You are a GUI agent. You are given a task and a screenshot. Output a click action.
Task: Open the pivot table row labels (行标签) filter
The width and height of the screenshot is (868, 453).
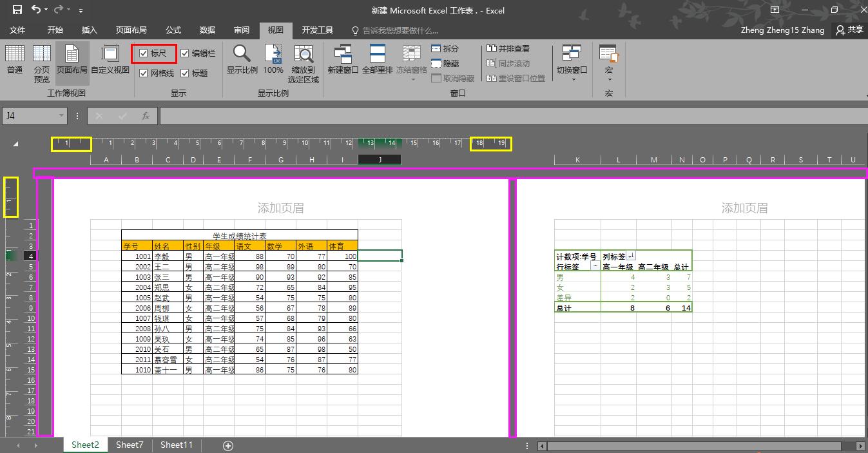click(x=594, y=267)
